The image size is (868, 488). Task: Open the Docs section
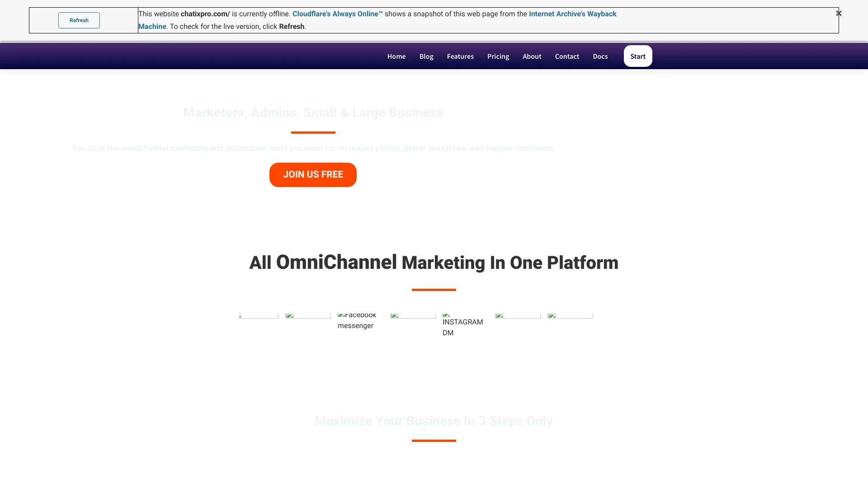click(600, 56)
